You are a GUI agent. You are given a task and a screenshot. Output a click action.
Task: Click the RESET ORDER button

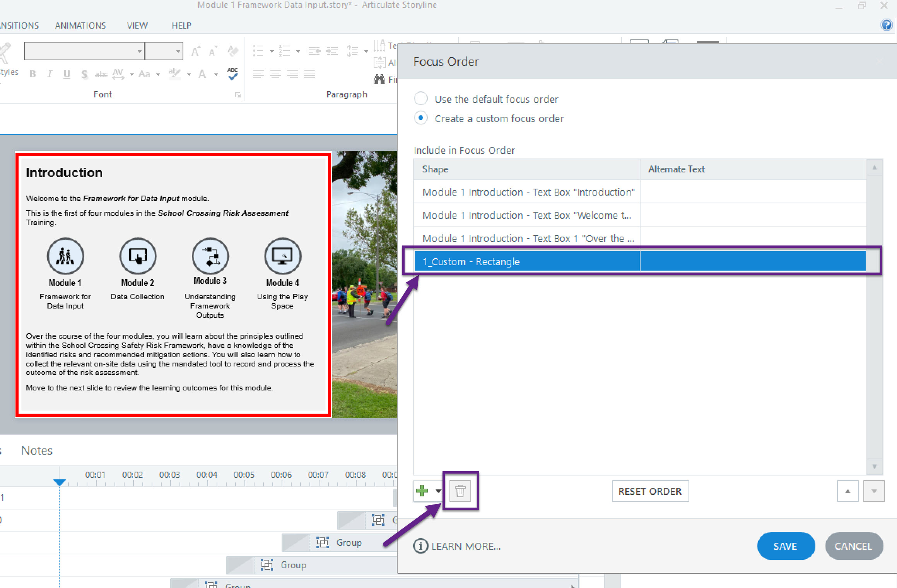650,491
